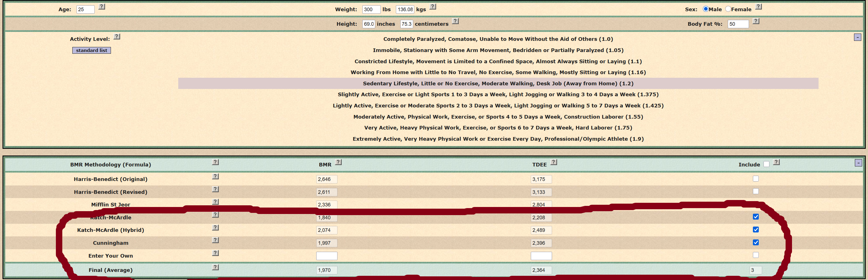Choose Lightly Active activity level (1.425)
The height and width of the screenshot is (280, 868).
pos(498,105)
